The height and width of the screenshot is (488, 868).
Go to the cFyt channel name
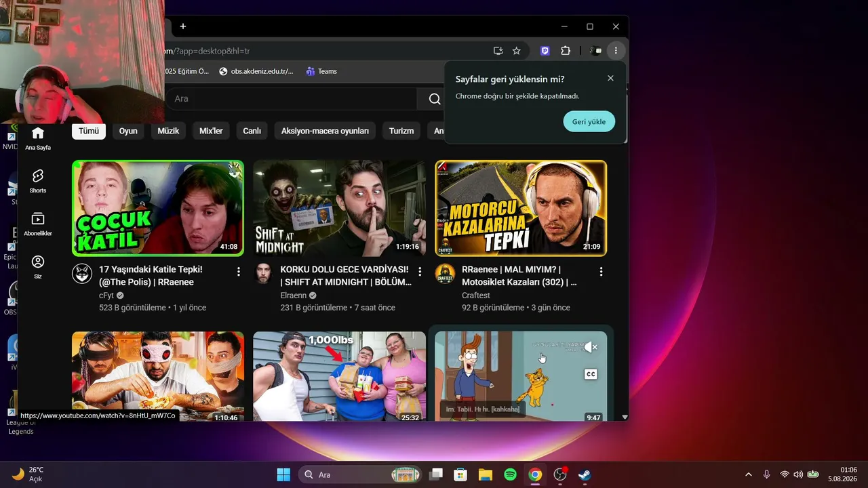coord(106,296)
